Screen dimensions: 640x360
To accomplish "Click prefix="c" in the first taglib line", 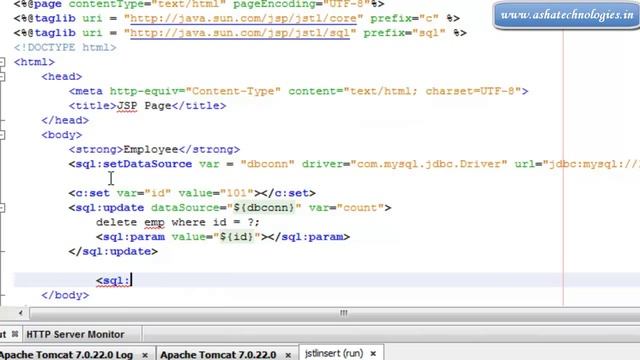I will 404,18.
